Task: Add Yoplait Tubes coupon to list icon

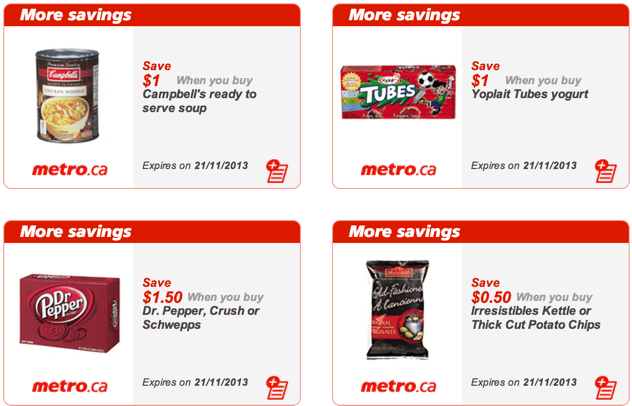Action: click(x=606, y=171)
